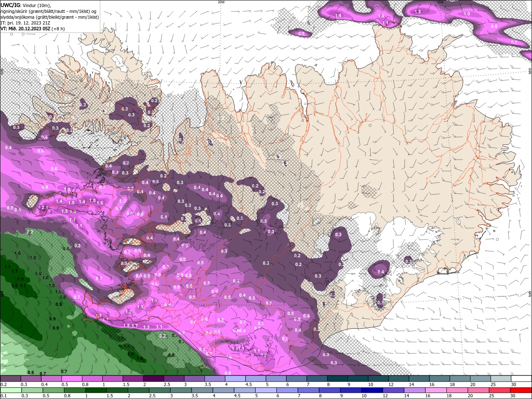
Task: Click the 30 label on the rain legend
Action: click(x=514, y=396)
